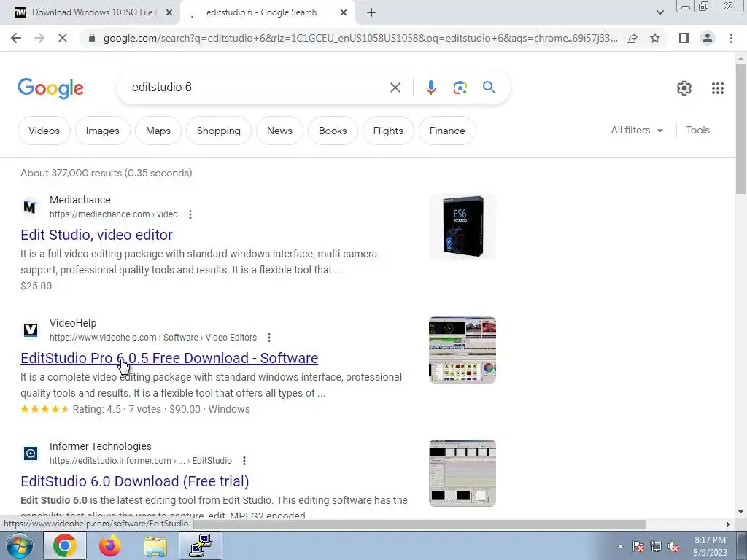This screenshot has height=560, width=747.
Task: Switch to Shopping results
Action: [219, 131]
